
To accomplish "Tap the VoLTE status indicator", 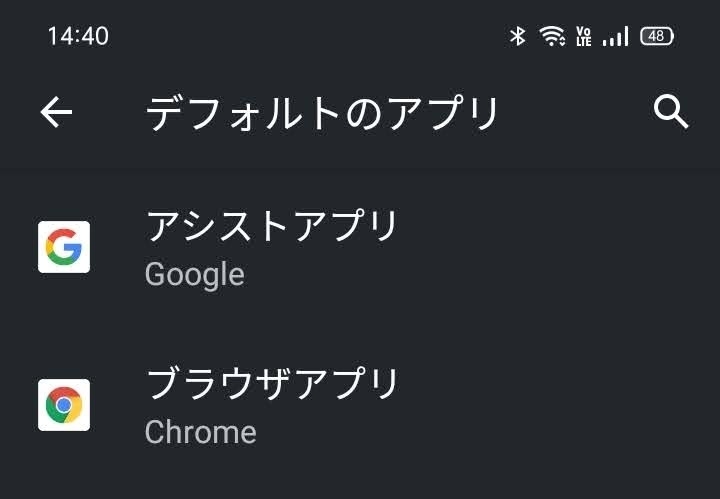I will 584,37.
